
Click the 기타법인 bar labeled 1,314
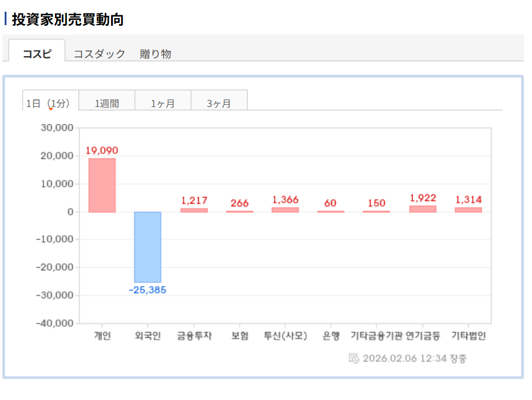click(x=468, y=209)
